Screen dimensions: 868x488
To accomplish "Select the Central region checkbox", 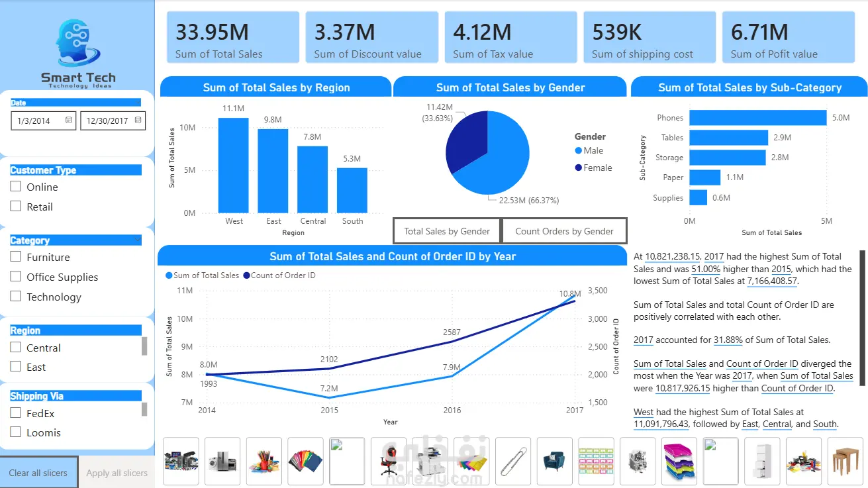I will pos(16,348).
